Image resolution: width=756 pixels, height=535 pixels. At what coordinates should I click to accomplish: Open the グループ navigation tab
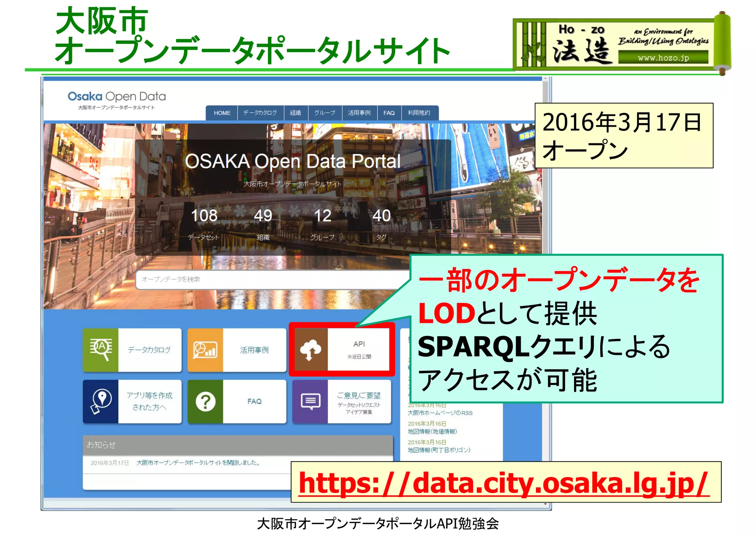point(325,113)
